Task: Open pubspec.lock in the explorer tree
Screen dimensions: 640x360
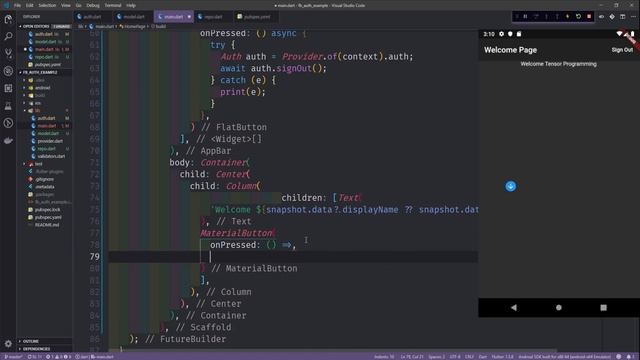Action: (47, 209)
